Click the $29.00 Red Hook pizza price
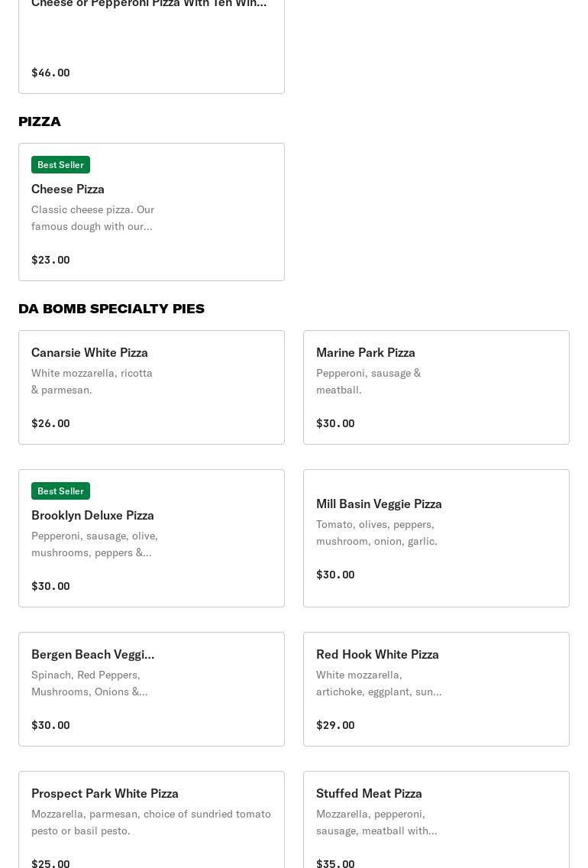This screenshot has width=588, height=868. coord(335,725)
